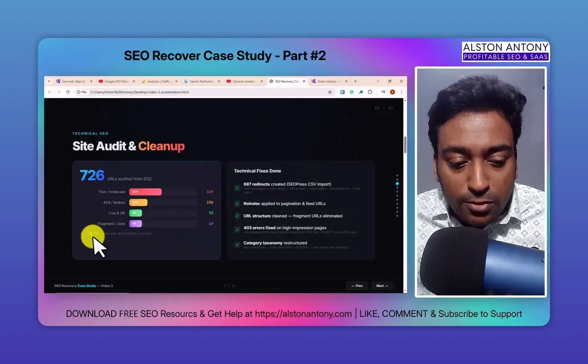Viewport: 588px width, 364px height.
Task: Click the page vertical scrollbar thumb
Action: (405, 145)
